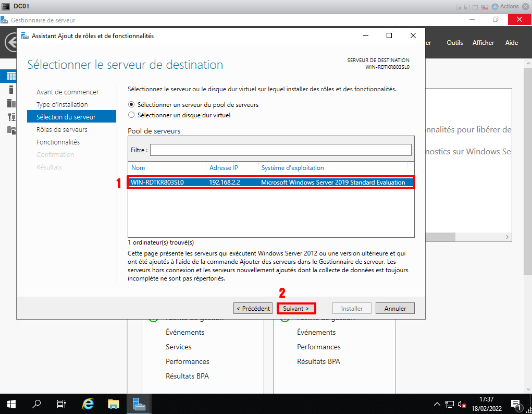Click the Local Server sidebar icon
The width and height of the screenshot is (532, 414).
tap(11, 89)
